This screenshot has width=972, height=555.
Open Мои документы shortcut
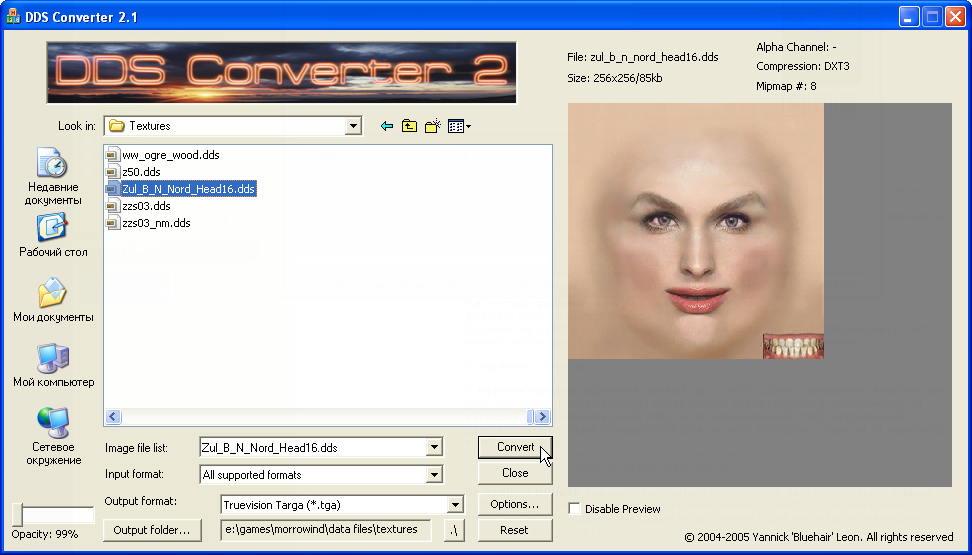coord(53,301)
